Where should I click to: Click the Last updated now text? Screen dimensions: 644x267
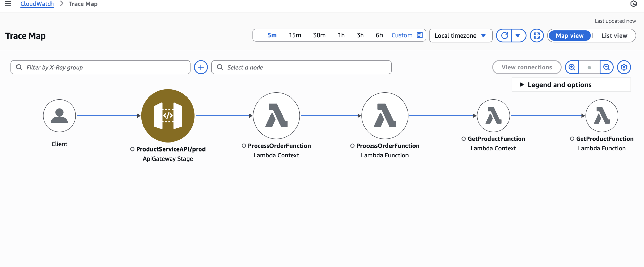pos(615,21)
